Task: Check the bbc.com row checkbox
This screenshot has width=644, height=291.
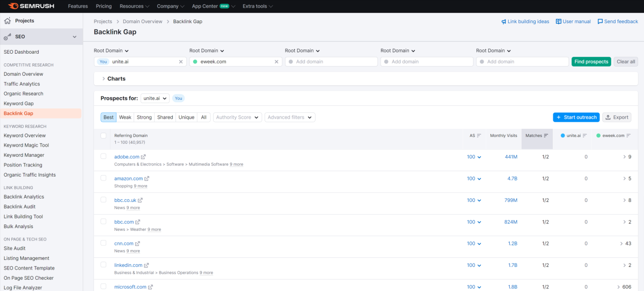Action: [104, 221]
